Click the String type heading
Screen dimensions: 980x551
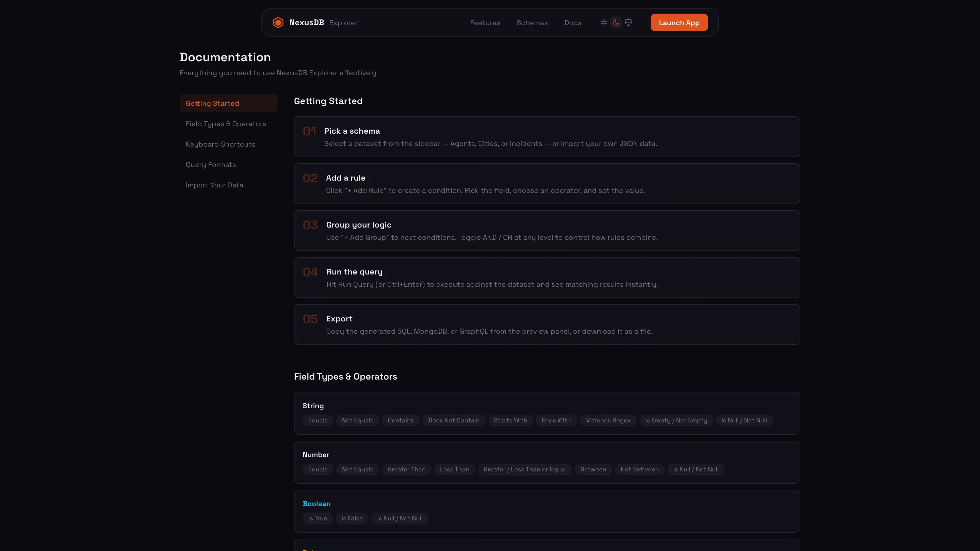pos(313,406)
